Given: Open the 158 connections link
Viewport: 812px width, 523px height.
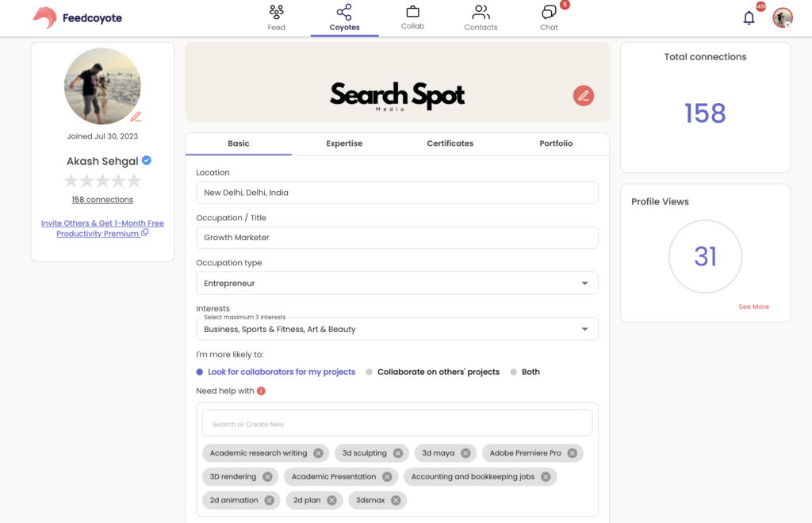Looking at the screenshot, I should [102, 200].
